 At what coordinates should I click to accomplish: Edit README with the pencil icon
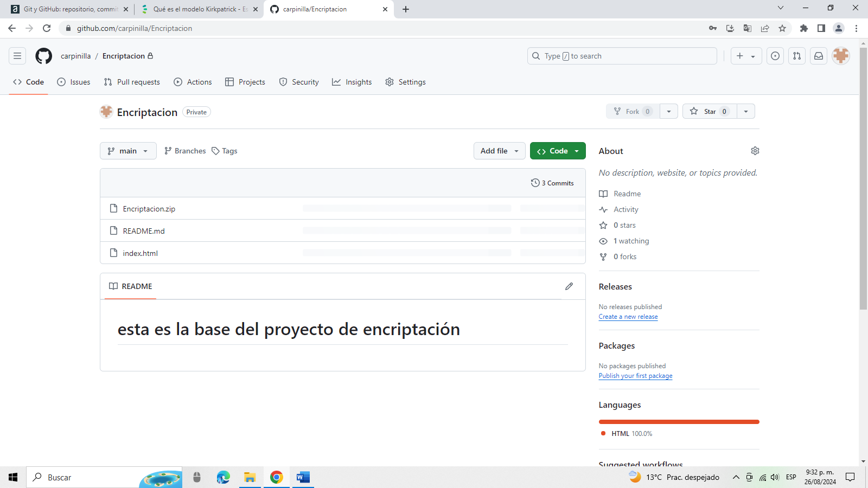(569, 286)
